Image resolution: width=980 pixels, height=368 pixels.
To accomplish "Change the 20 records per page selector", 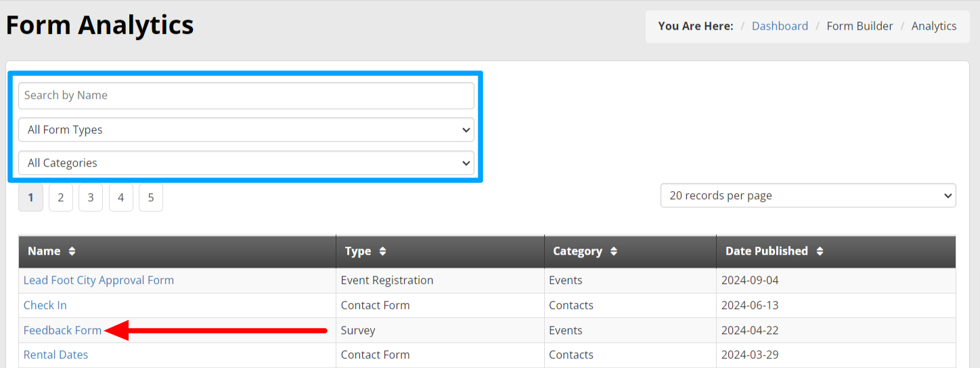I will 808,195.
